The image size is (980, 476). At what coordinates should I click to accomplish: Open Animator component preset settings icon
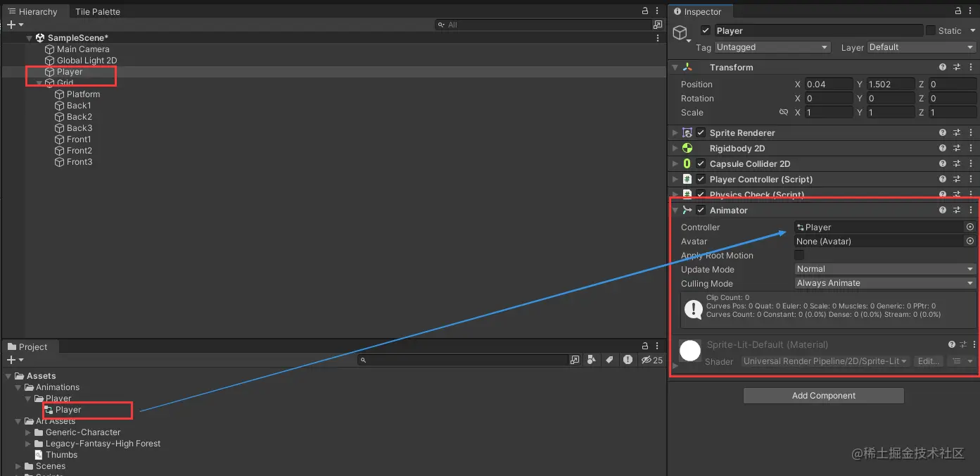[x=957, y=211]
